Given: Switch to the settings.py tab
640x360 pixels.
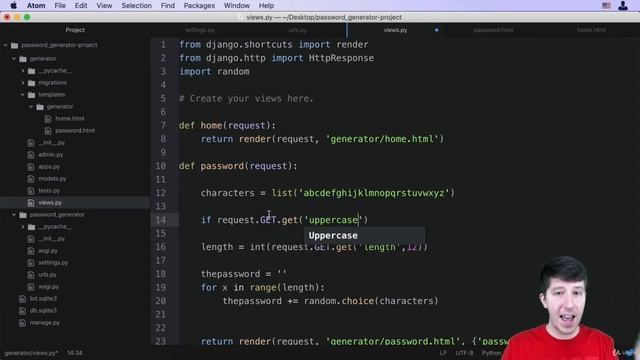Looking at the screenshot, I should coord(200,30).
